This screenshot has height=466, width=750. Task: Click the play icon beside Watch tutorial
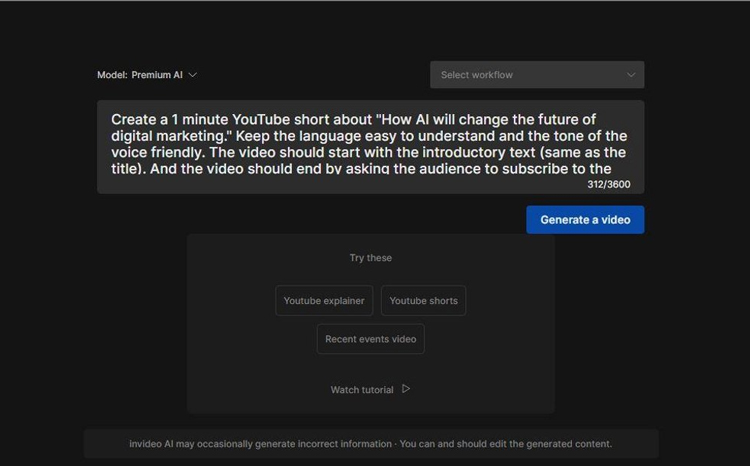click(406, 389)
